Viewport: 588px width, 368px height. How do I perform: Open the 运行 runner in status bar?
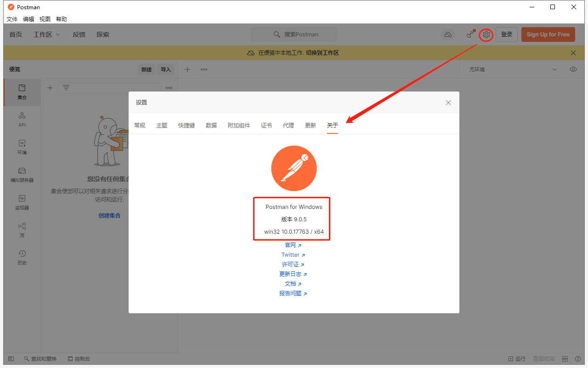coord(517,359)
